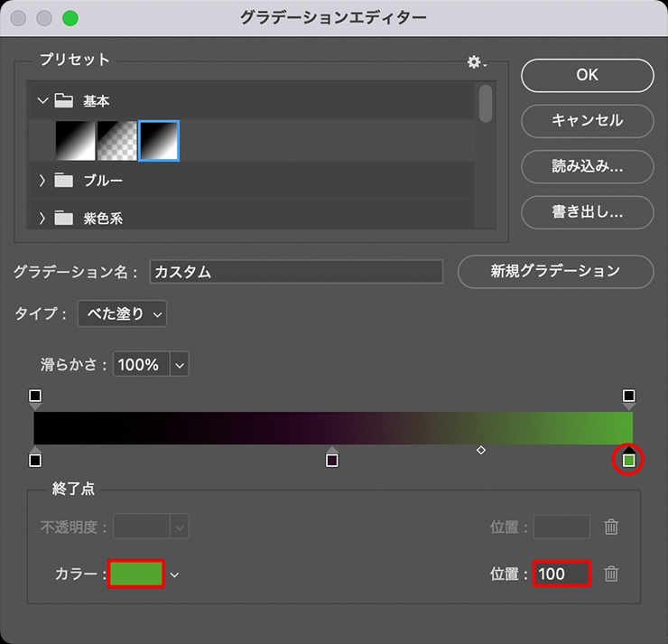668x644 pixels.
Task: Collapse the 基本 preset folder
Action: coord(42,100)
